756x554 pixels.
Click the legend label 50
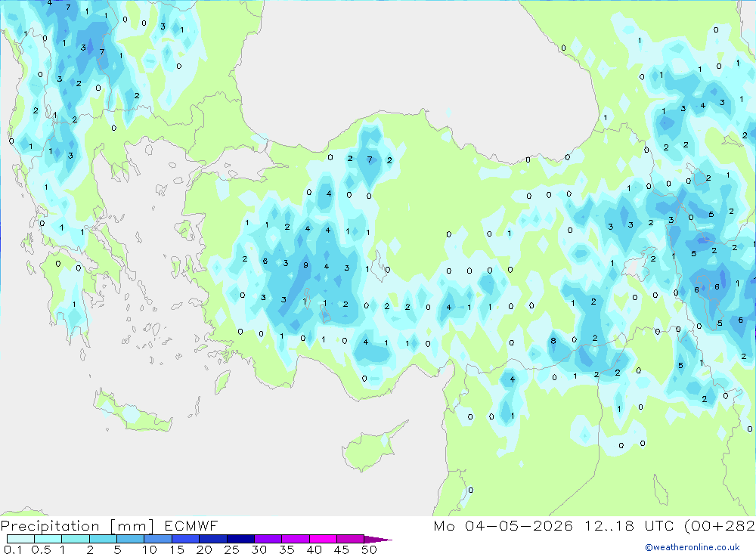[369, 549]
